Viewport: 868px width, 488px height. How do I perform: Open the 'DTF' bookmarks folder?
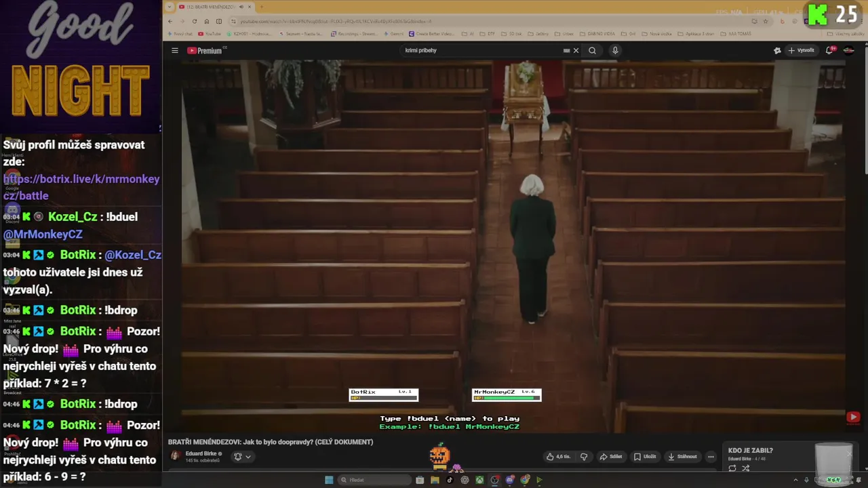(488, 33)
